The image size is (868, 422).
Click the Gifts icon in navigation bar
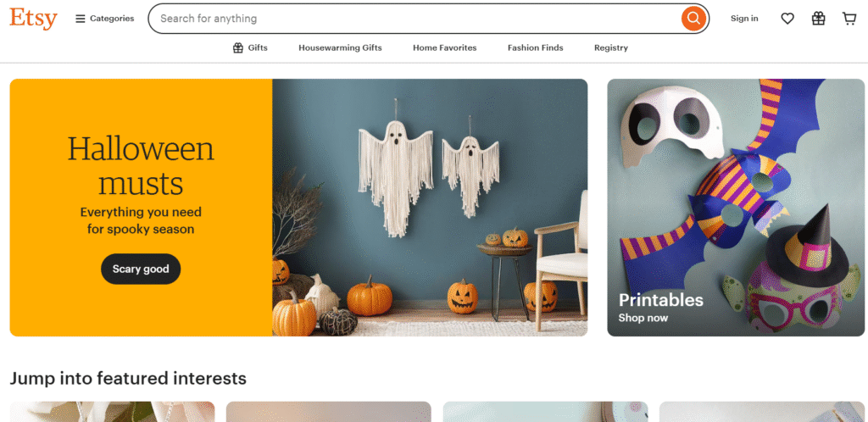[238, 47]
